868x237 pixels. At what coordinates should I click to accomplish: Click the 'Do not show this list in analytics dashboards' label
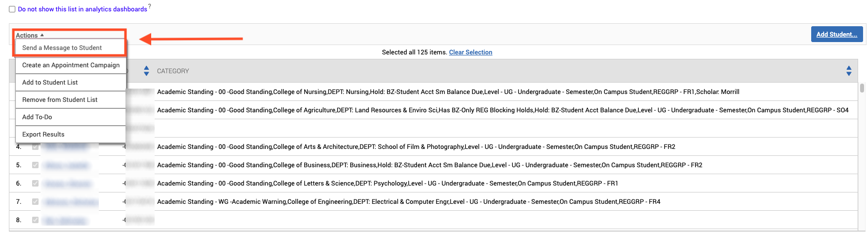83,9
